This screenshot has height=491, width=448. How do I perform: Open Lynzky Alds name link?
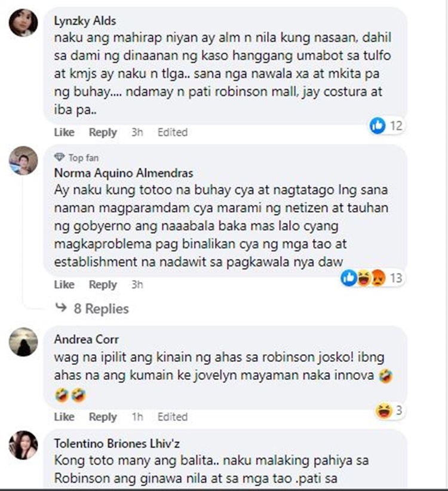(85, 21)
